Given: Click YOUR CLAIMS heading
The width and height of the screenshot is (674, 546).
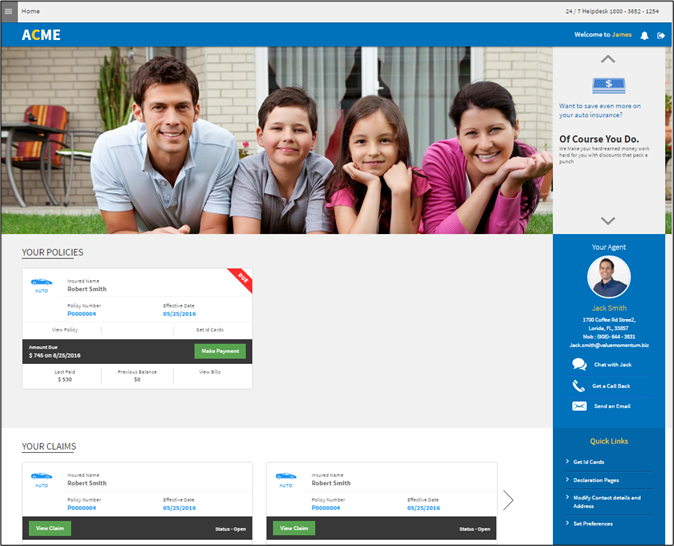Looking at the screenshot, I should pyautogui.click(x=49, y=446).
